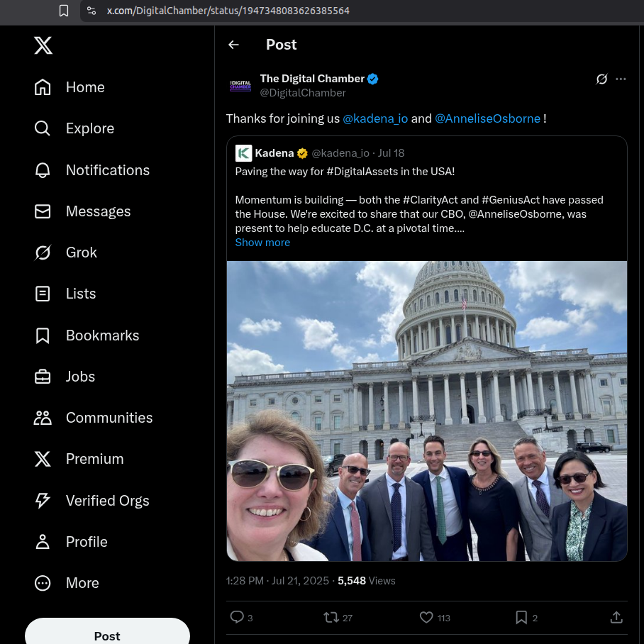Click the @kadena_io handle in quoted post
Viewport: 644px width, 644px height.
[340, 153]
